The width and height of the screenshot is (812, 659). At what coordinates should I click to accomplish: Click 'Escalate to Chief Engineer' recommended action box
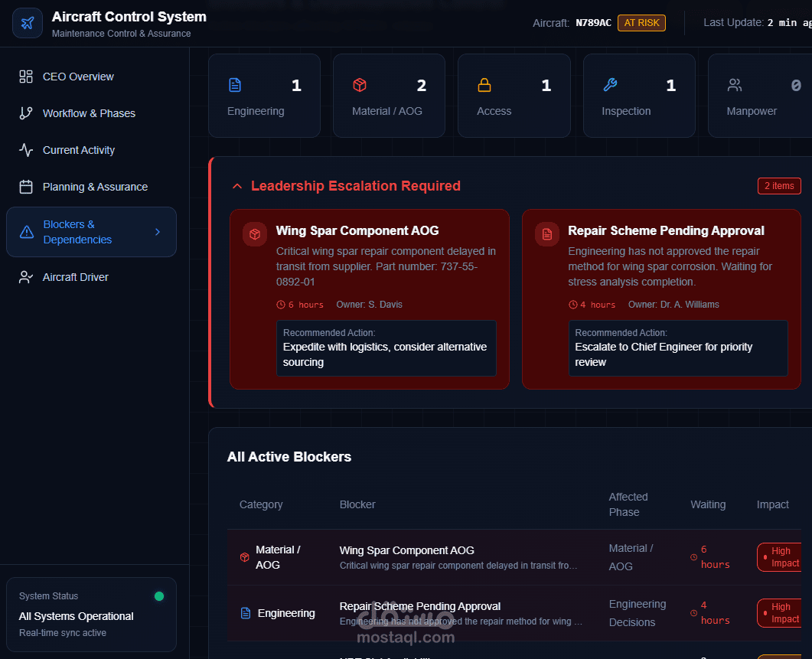click(x=678, y=348)
